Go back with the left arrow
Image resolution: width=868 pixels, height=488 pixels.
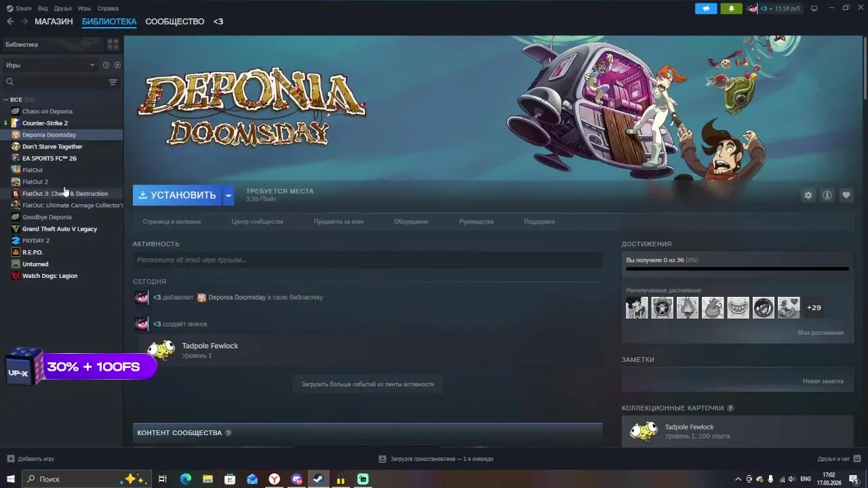[x=10, y=22]
